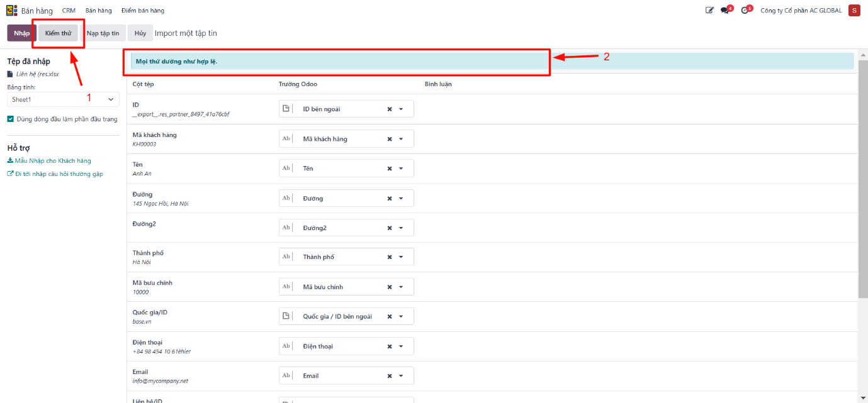Viewport: 868px width, 403px height.
Task: Remove the Thành phố field mapping
Action: 390,257
